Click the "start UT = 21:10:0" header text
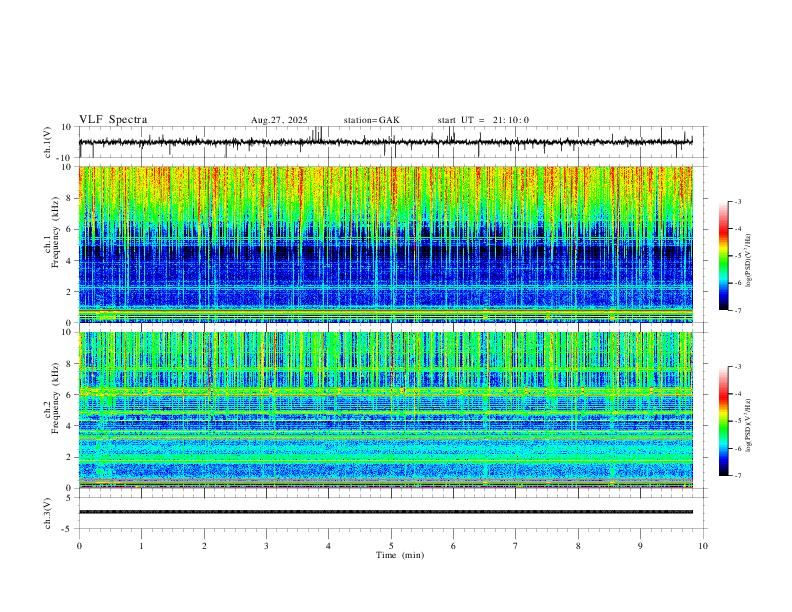The width and height of the screenshot is (792, 612). coord(483,120)
